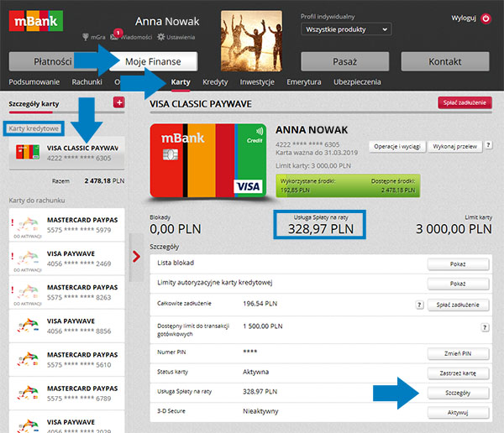
Task: Click the large mBank Visa card image
Action: (208, 160)
